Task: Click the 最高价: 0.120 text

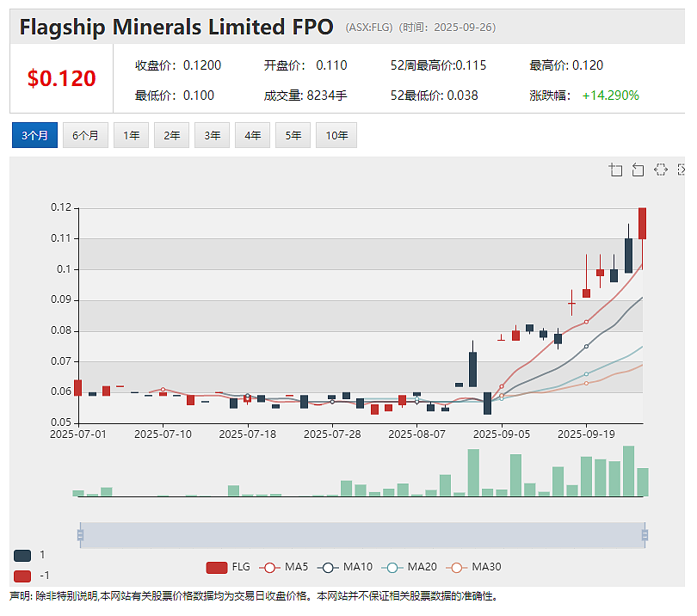Action: click(x=566, y=65)
